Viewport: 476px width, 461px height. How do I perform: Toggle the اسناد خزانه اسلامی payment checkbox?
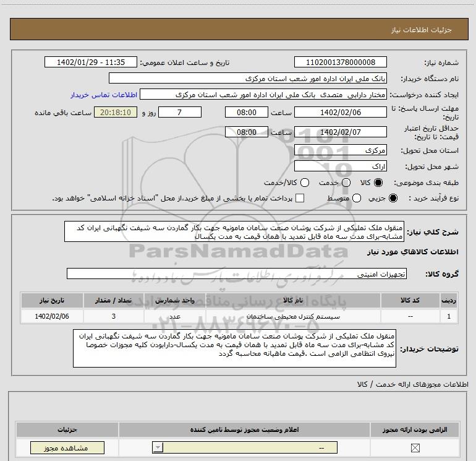tap(300, 198)
